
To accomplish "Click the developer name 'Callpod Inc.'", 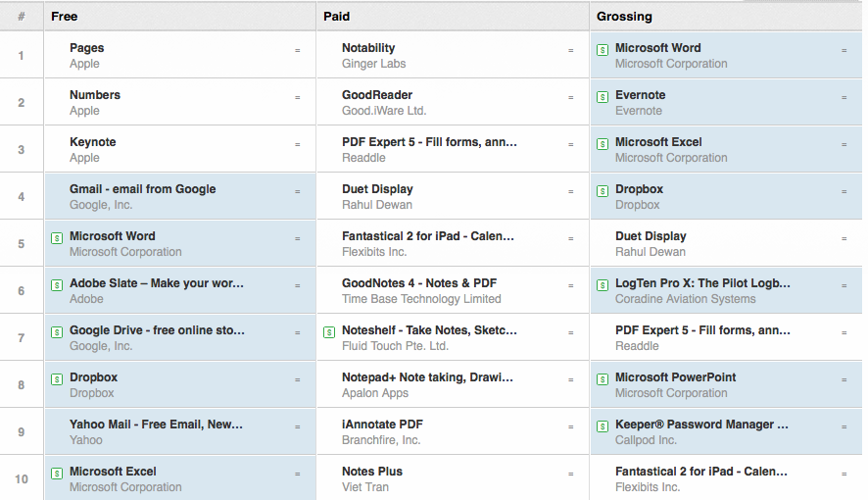I will coord(646,440).
